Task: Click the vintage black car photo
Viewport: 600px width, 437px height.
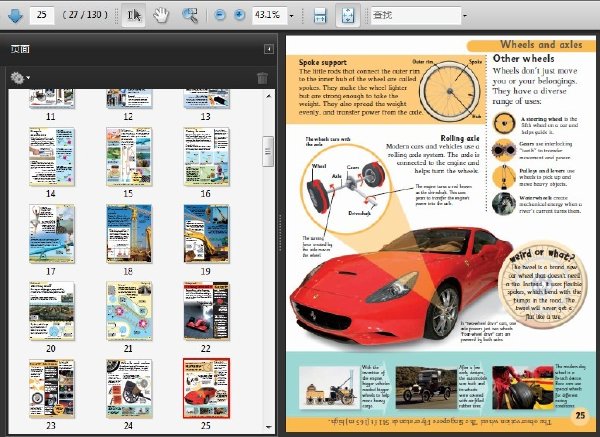Action: 426,388
